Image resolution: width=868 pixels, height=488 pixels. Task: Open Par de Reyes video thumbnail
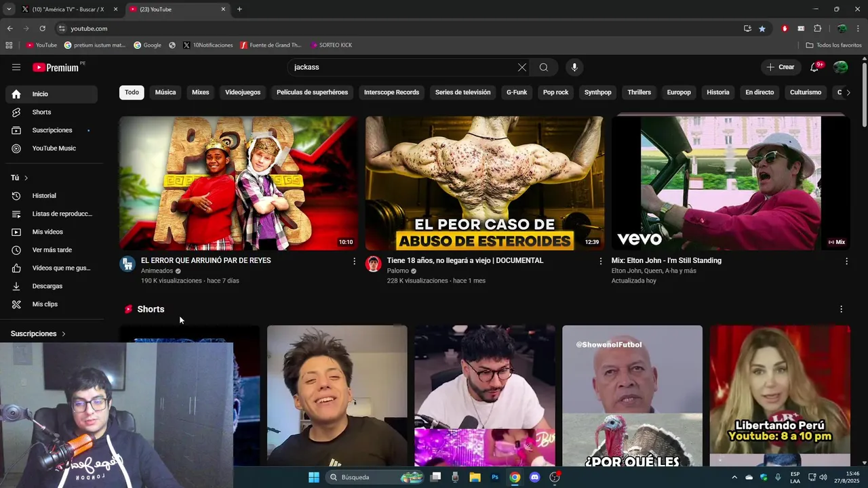coord(239,183)
